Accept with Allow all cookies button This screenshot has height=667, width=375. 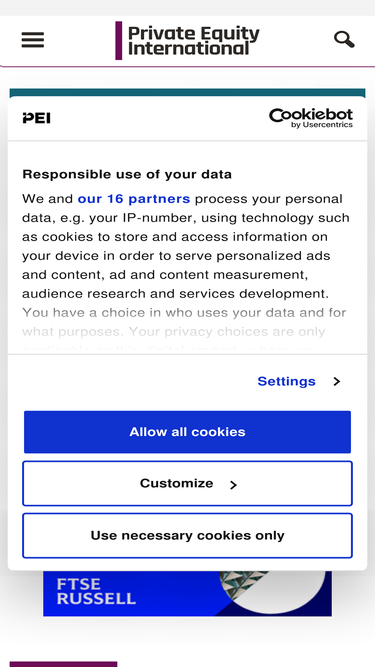[188, 432]
